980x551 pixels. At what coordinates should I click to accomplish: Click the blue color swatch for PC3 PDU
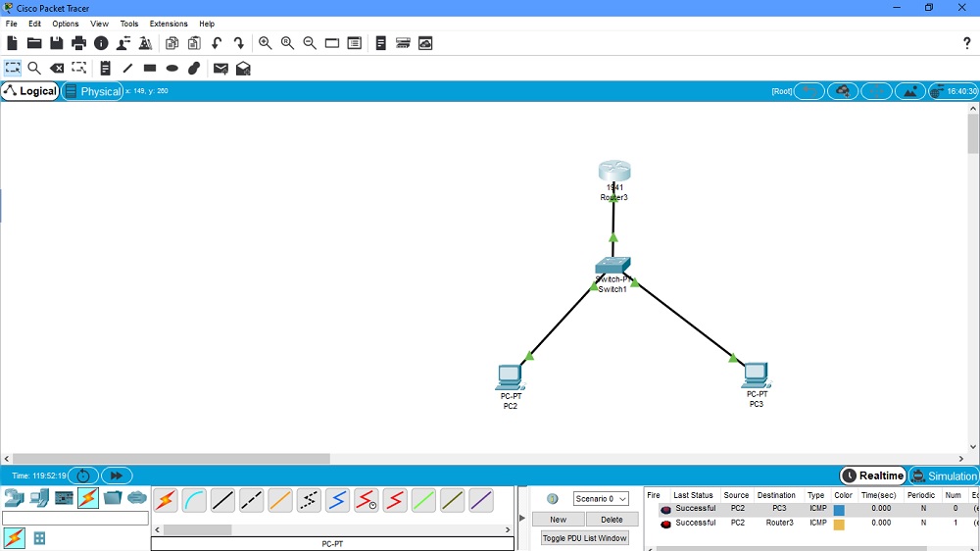point(839,510)
